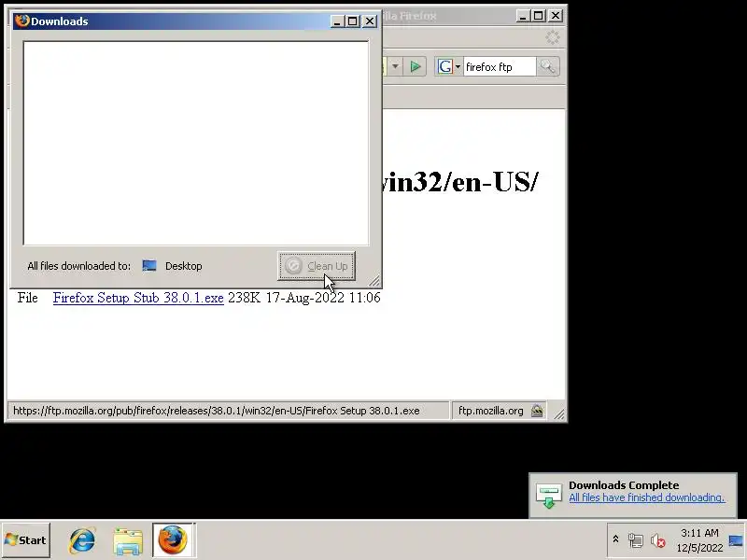Click the Firefox window status bar resize grip
747x560 pixels.
click(558, 413)
